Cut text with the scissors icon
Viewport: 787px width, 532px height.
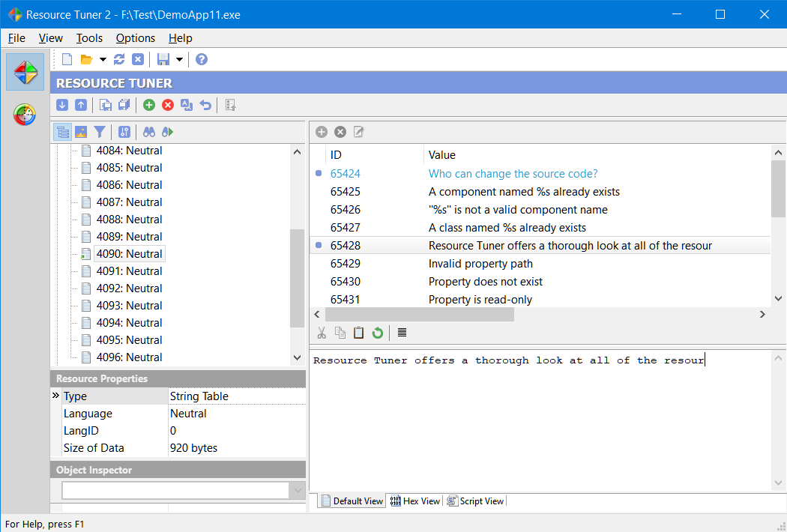[322, 333]
